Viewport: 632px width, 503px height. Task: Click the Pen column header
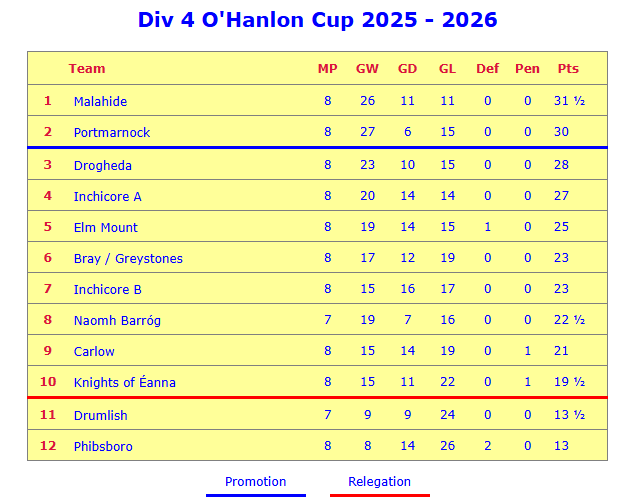[527, 68]
